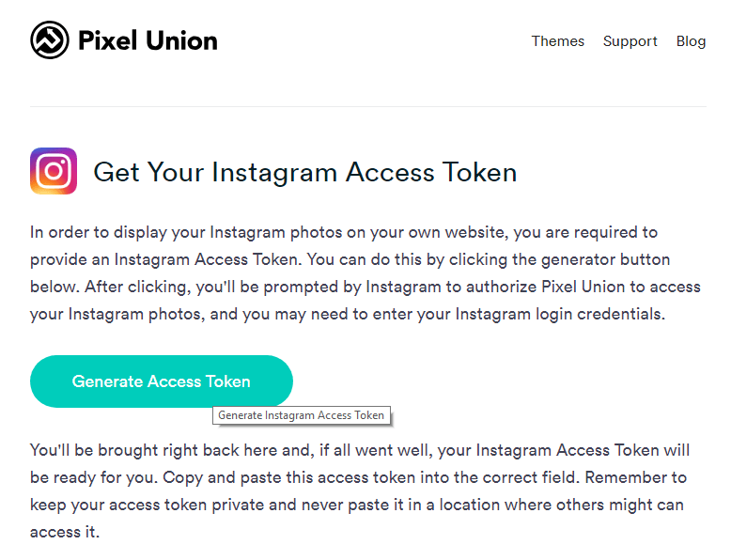Click the horizontal divider under the header
Image resolution: width=731 pixels, height=560 pixels.
pos(368,107)
